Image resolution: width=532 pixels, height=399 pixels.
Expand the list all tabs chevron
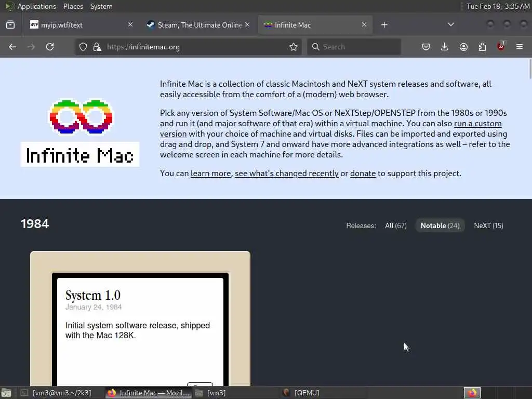[x=451, y=24]
